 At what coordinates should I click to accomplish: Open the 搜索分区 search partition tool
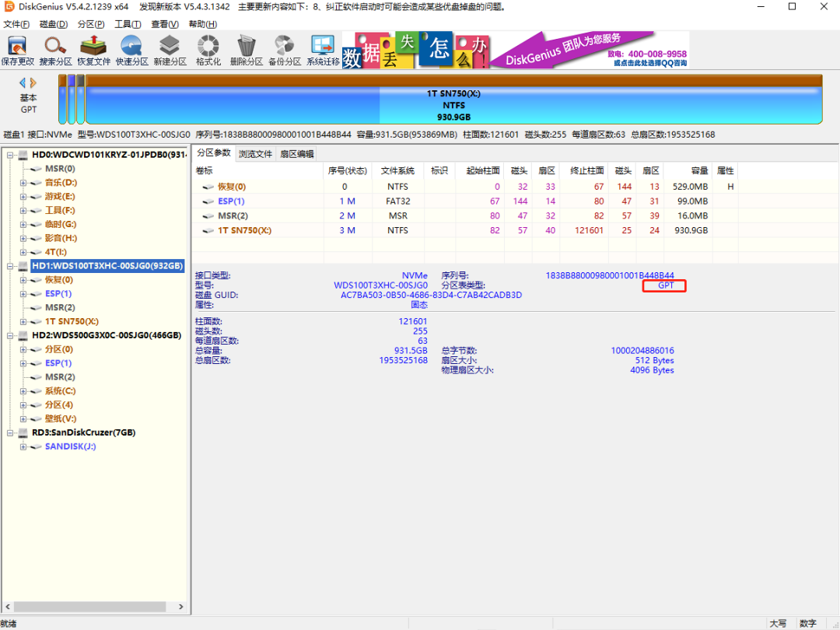click(55, 51)
